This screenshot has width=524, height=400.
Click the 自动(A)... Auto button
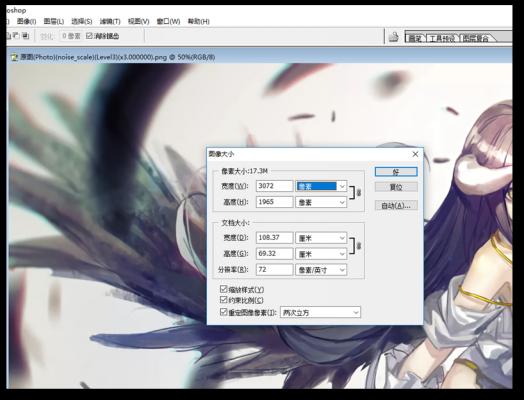click(396, 205)
